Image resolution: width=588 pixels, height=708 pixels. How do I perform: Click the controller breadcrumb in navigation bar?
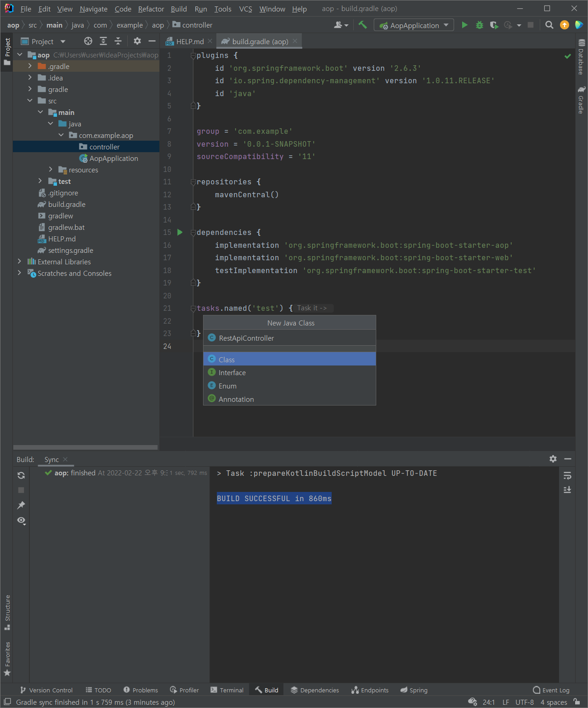[x=192, y=25]
